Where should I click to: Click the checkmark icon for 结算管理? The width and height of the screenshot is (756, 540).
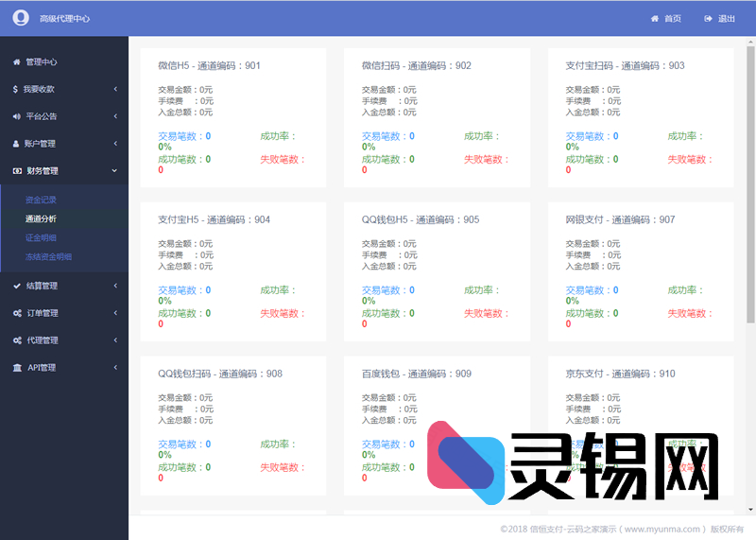point(17,286)
